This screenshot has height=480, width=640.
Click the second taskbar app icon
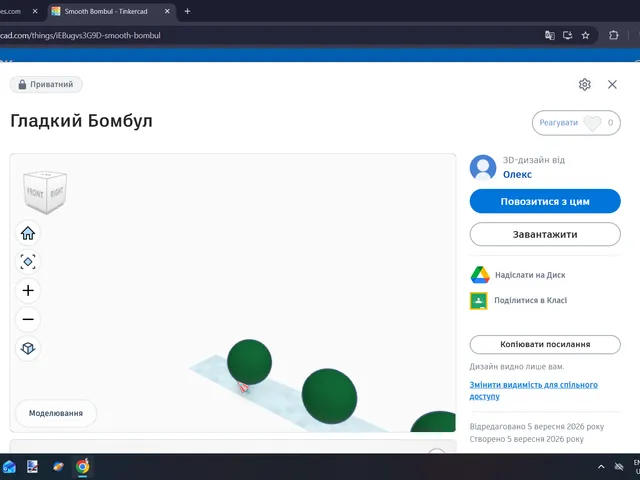pyautogui.click(x=32, y=466)
